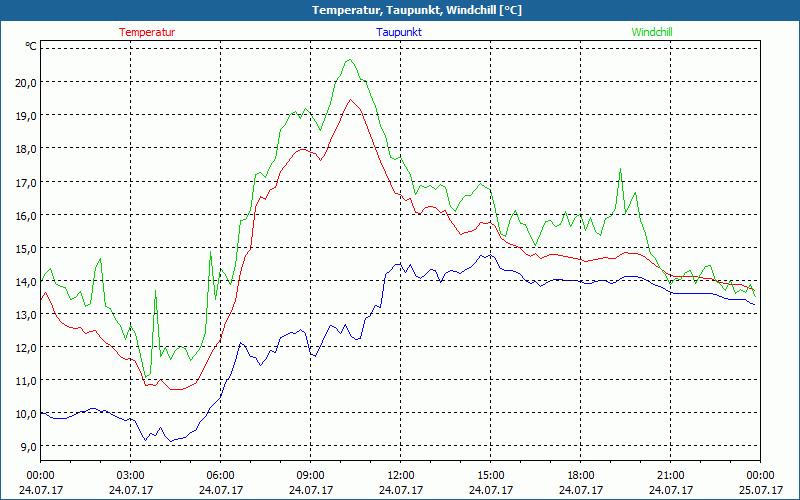Click the red Temperatur legend label

[147, 32]
